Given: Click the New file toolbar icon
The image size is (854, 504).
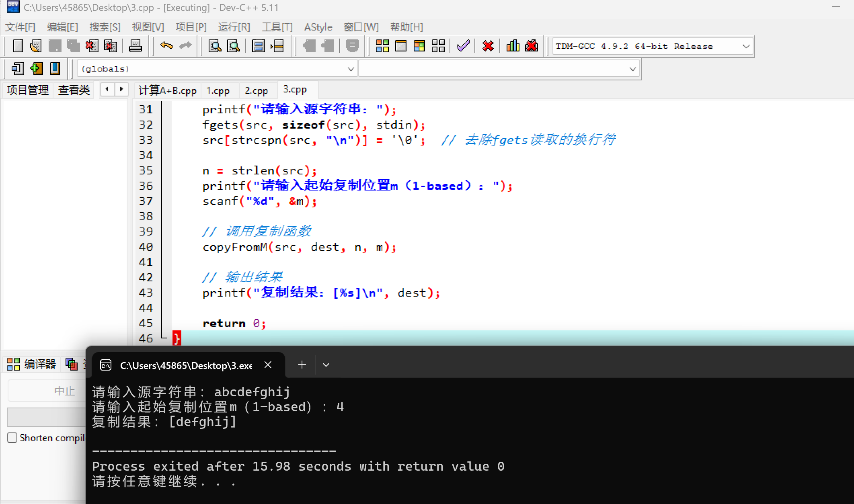Looking at the screenshot, I should click(x=18, y=46).
